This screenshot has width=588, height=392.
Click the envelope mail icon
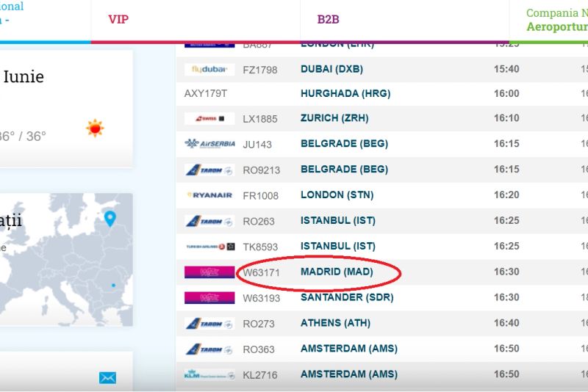pos(108,378)
